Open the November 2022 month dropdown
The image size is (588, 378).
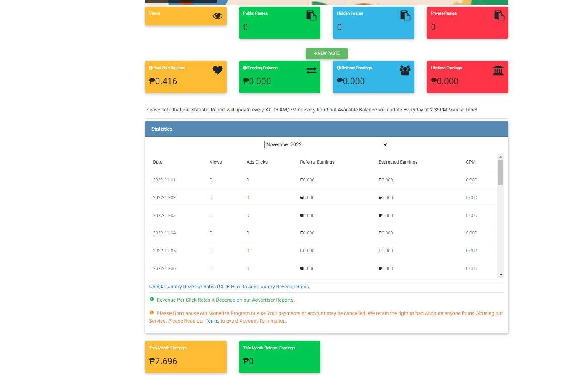pos(327,144)
